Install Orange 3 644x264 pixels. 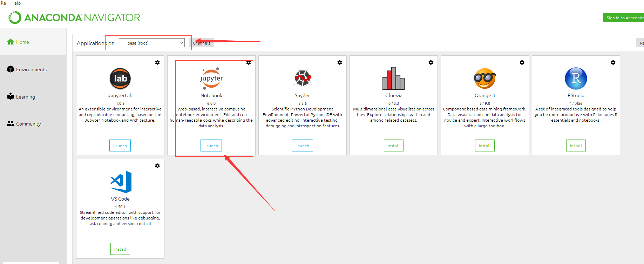485,145
